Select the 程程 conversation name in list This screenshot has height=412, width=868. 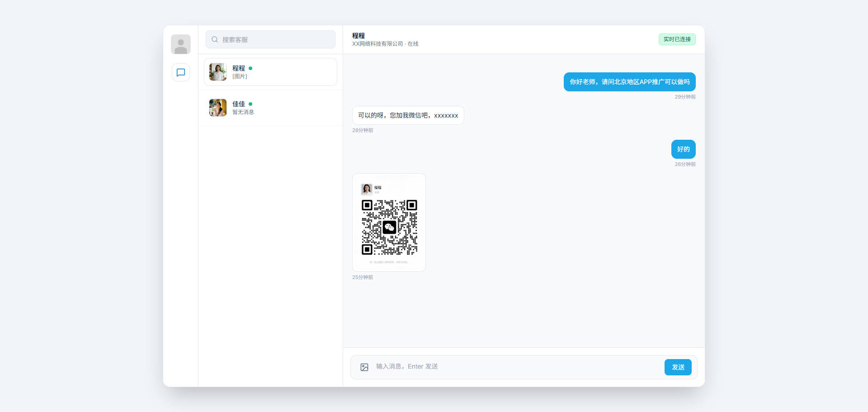click(x=238, y=68)
